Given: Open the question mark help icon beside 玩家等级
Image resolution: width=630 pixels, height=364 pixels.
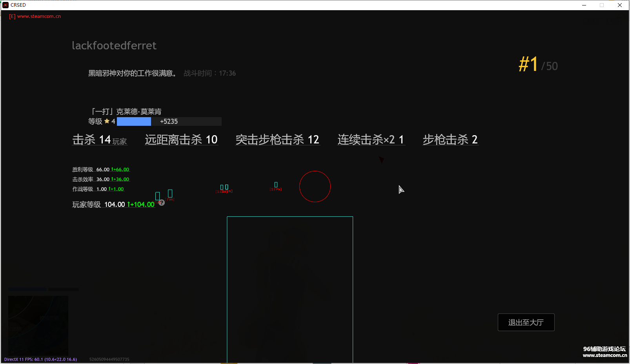Looking at the screenshot, I should pyautogui.click(x=161, y=203).
